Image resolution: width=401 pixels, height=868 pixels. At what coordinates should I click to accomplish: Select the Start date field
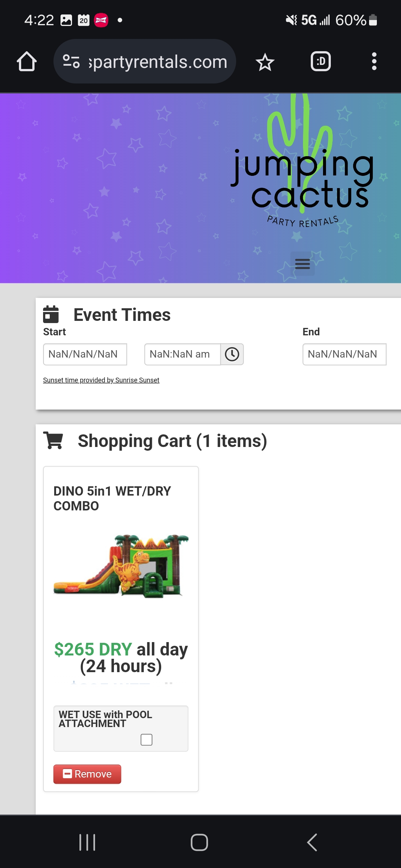(x=85, y=354)
